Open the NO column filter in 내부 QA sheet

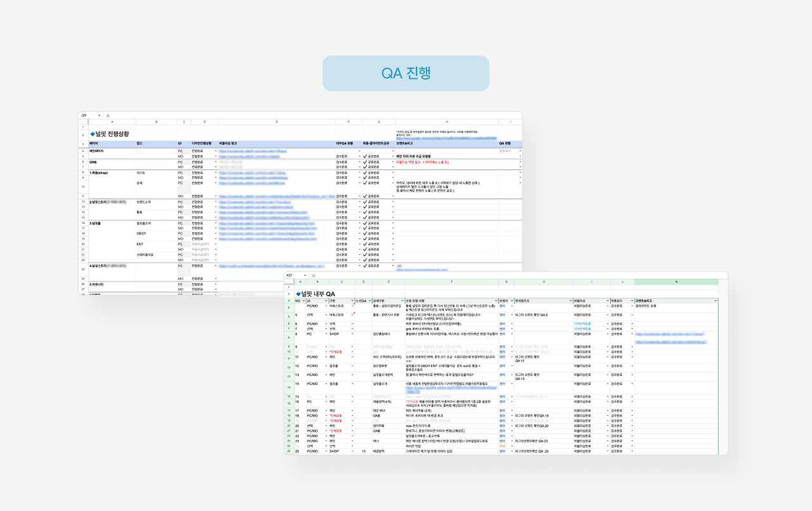tap(303, 301)
